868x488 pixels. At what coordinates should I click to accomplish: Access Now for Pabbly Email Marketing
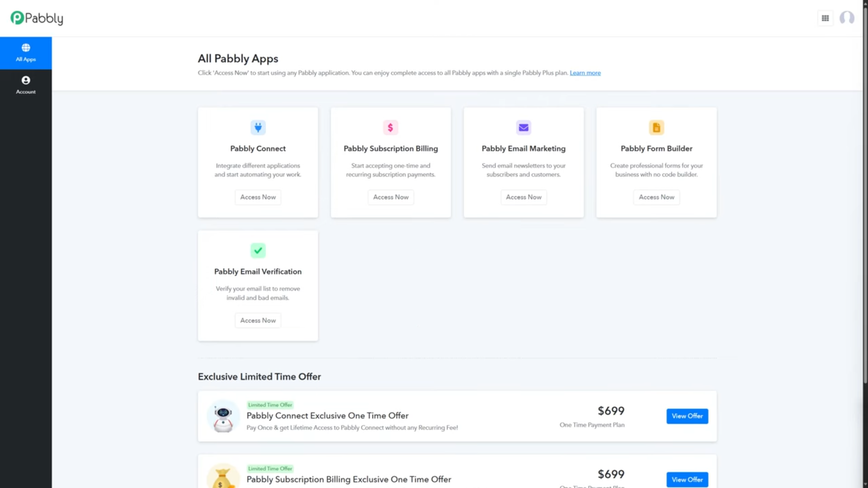click(524, 197)
